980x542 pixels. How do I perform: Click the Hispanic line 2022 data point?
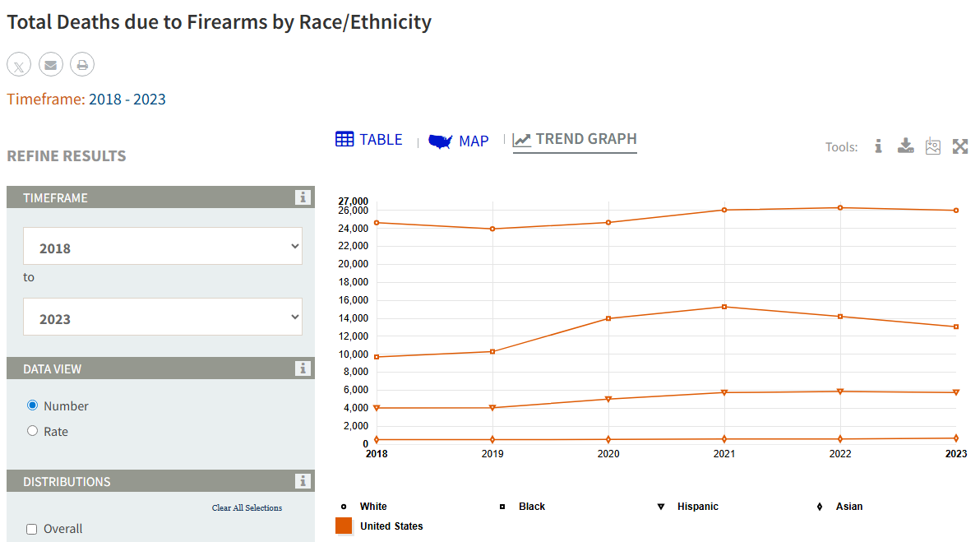pos(840,391)
